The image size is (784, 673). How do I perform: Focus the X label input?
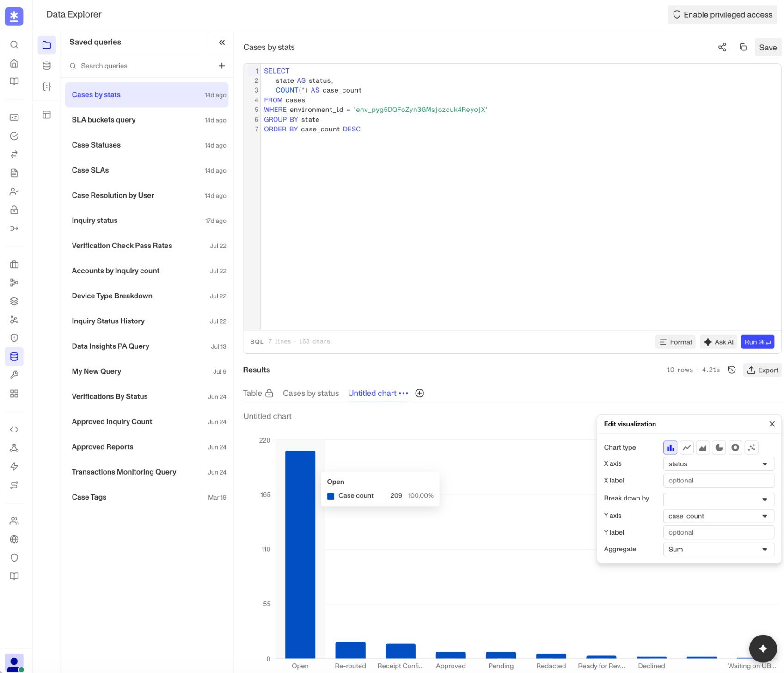pos(718,481)
